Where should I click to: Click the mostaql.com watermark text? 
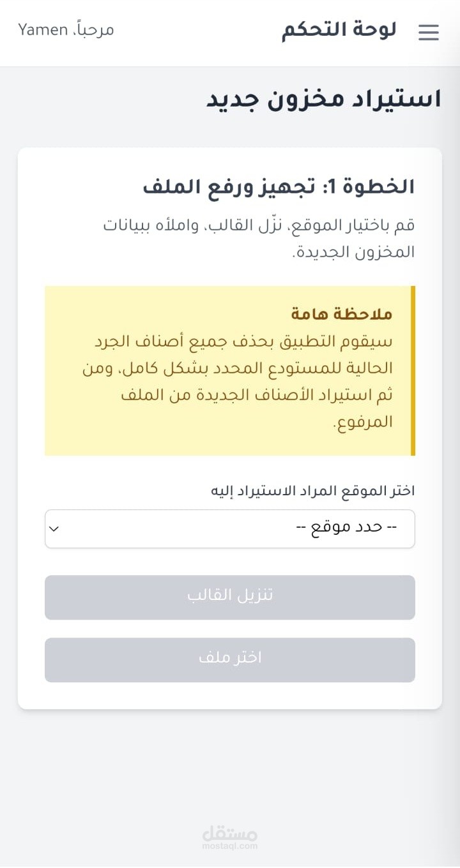(x=229, y=846)
